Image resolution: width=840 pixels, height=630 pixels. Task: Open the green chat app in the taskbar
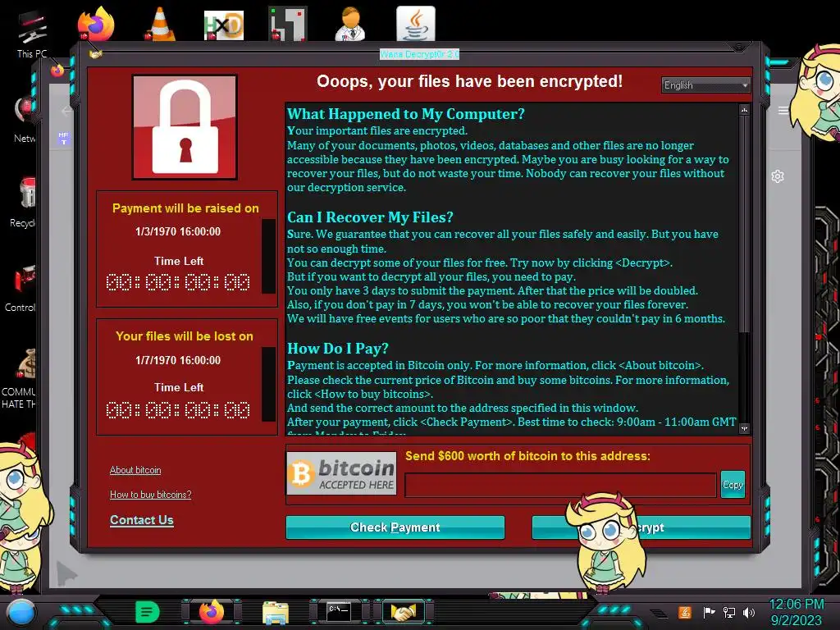148,612
